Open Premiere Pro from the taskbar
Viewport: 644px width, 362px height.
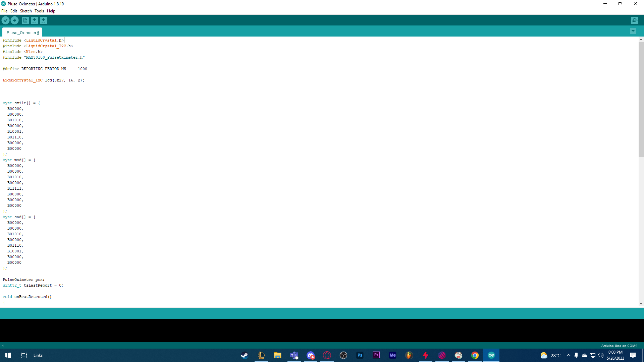pyautogui.click(x=376, y=355)
